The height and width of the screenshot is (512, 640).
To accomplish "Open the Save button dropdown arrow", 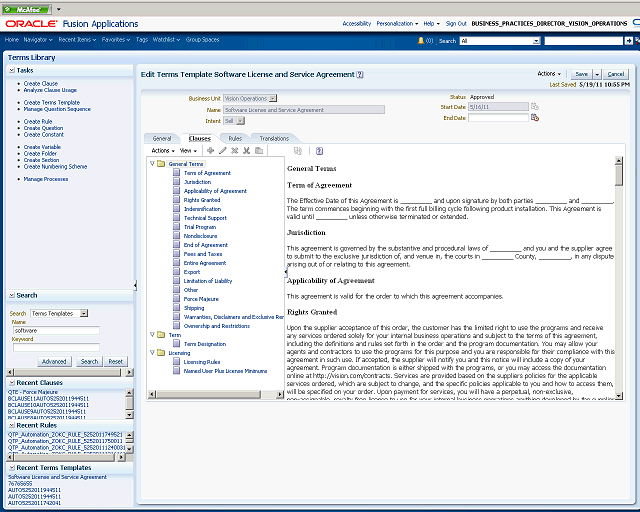I will [597, 74].
